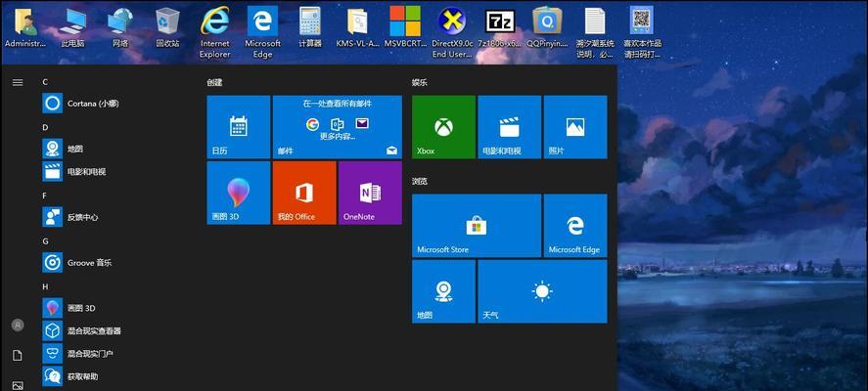Open 网络 desktop icon
868x391 pixels.
click(x=120, y=27)
